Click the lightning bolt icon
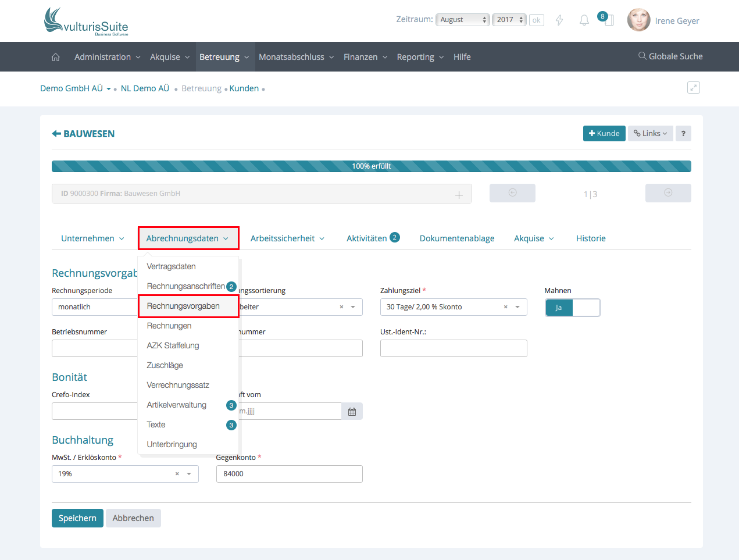 click(x=559, y=20)
